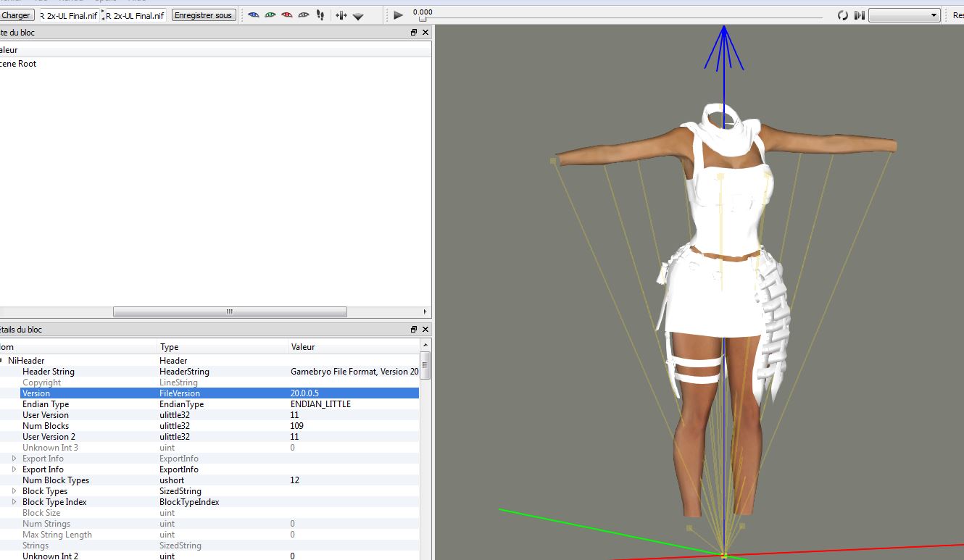Click the flip/mirror arrows toolbar icon

[x=341, y=15]
